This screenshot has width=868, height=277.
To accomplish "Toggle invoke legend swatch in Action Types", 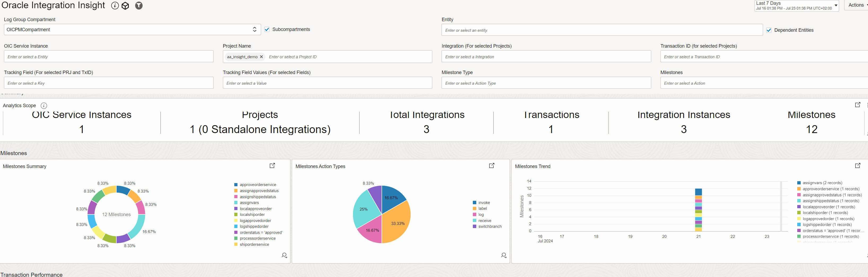I will click(x=474, y=203).
